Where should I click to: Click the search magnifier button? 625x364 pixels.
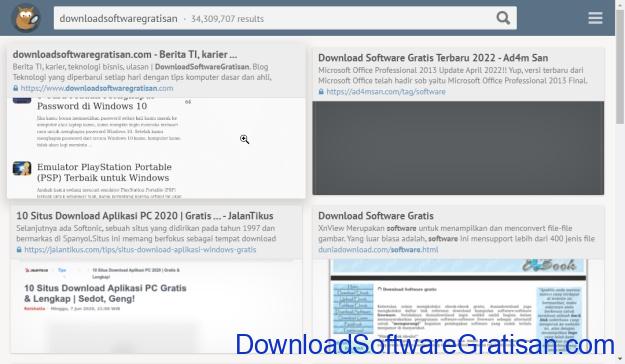pyautogui.click(x=503, y=18)
